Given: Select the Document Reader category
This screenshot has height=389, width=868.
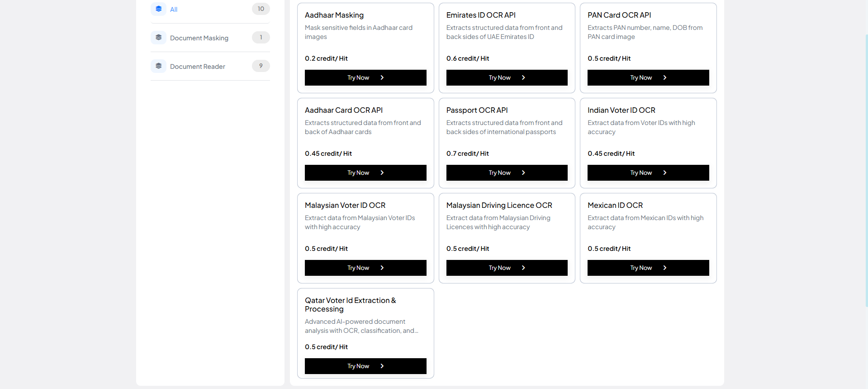Looking at the screenshot, I should click(198, 67).
